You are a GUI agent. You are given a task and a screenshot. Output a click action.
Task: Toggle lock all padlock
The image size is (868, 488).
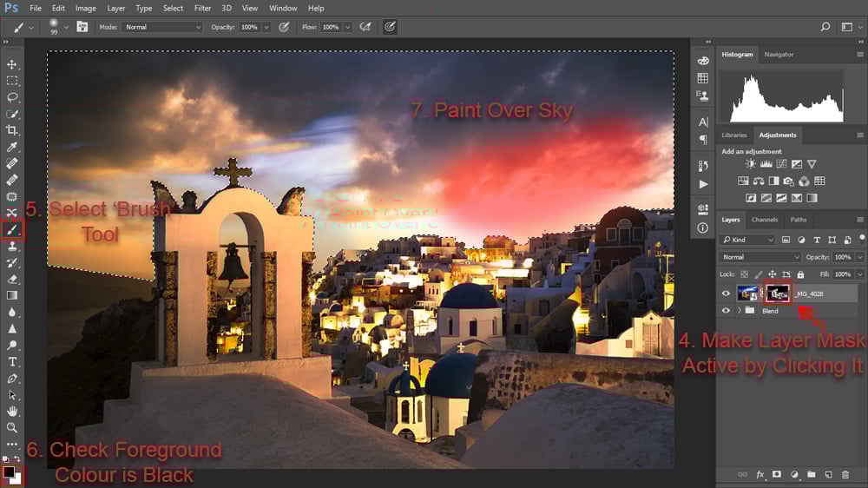[x=800, y=274]
